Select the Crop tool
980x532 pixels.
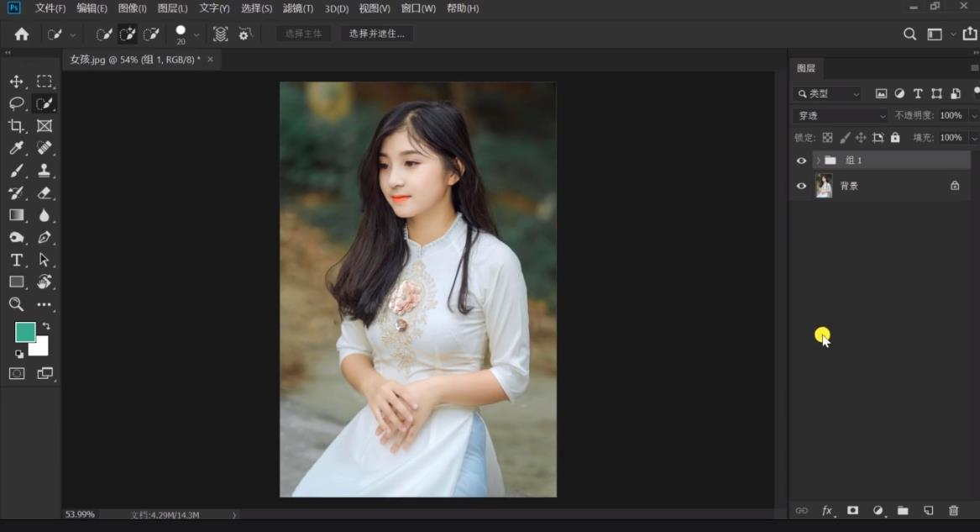pyautogui.click(x=16, y=126)
